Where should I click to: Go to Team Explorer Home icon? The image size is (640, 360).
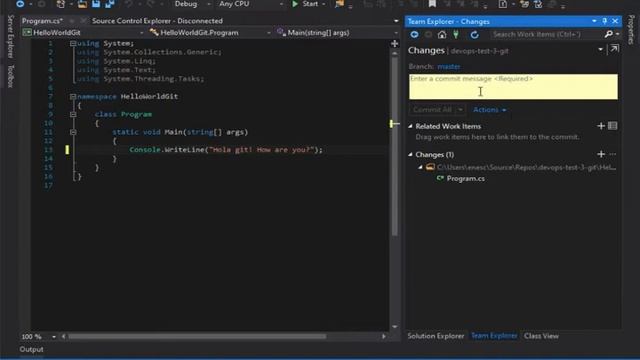[442, 35]
